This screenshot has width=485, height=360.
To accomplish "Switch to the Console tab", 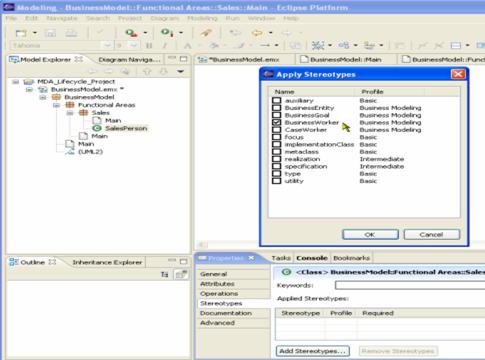I will click(312, 258).
